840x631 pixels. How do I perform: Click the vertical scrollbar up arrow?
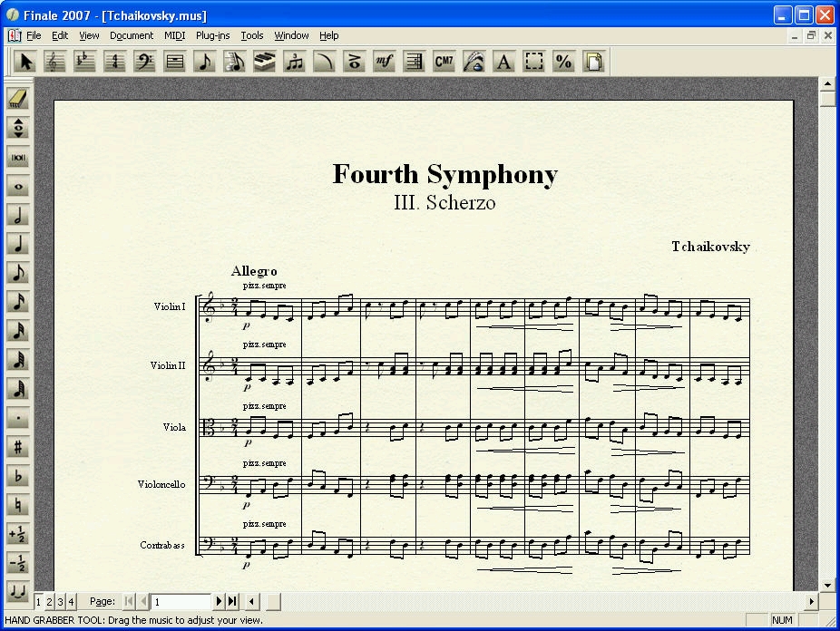click(x=827, y=84)
